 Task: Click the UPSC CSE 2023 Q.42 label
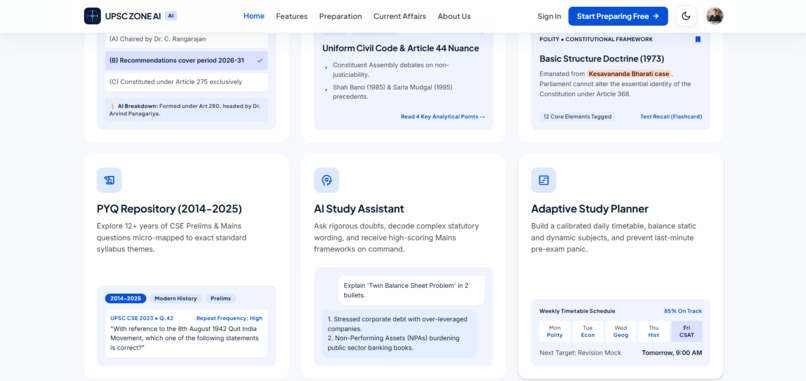click(x=142, y=318)
